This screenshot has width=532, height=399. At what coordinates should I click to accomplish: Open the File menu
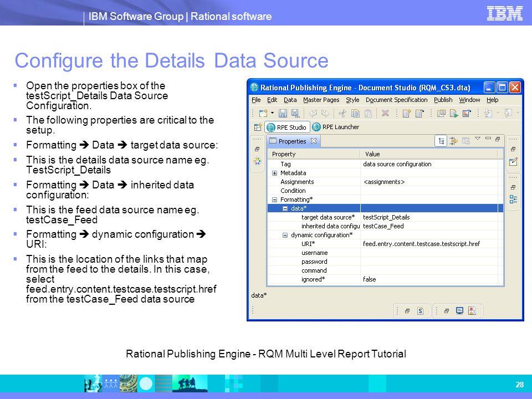256,100
